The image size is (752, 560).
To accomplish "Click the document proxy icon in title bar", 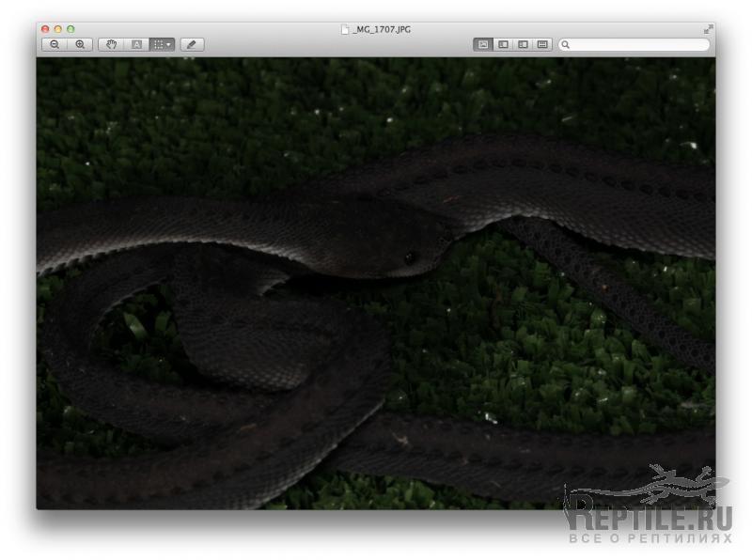I will (x=345, y=30).
